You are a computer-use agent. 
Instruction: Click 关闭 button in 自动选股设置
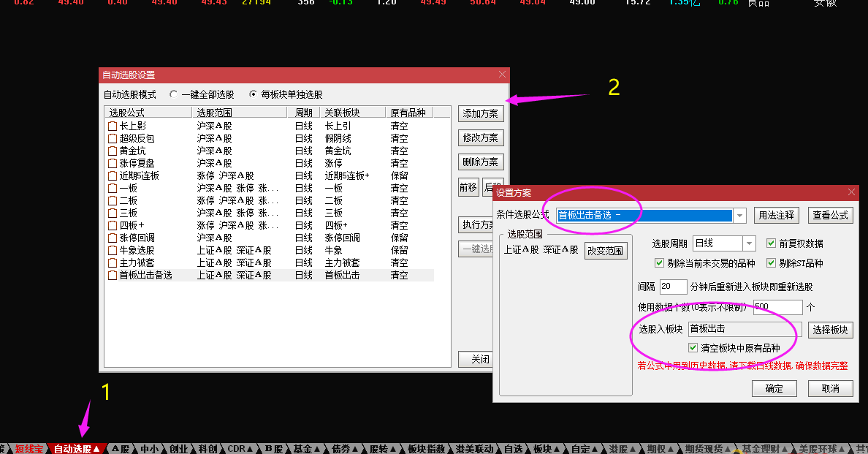(476, 359)
